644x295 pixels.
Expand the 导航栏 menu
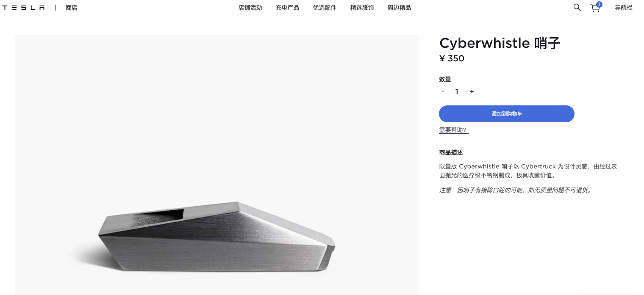[x=624, y=8]
